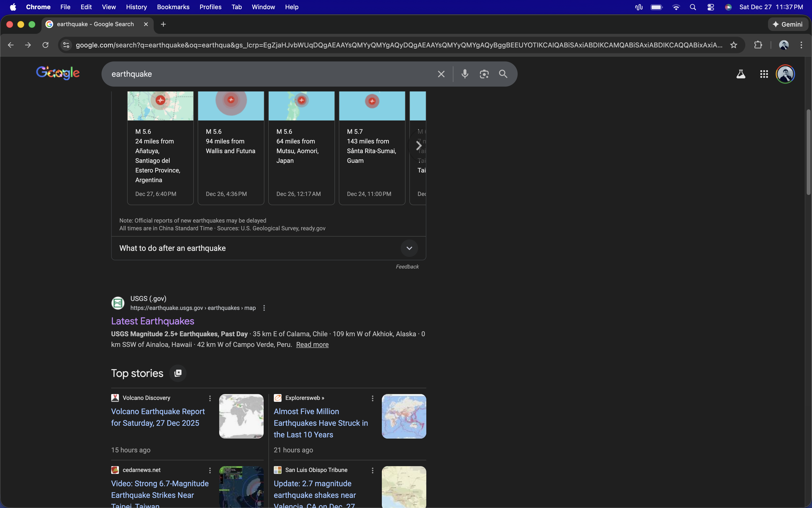Open Volcano Earthquake Report article
812x508 pixels.
click(x=158, y=417)
